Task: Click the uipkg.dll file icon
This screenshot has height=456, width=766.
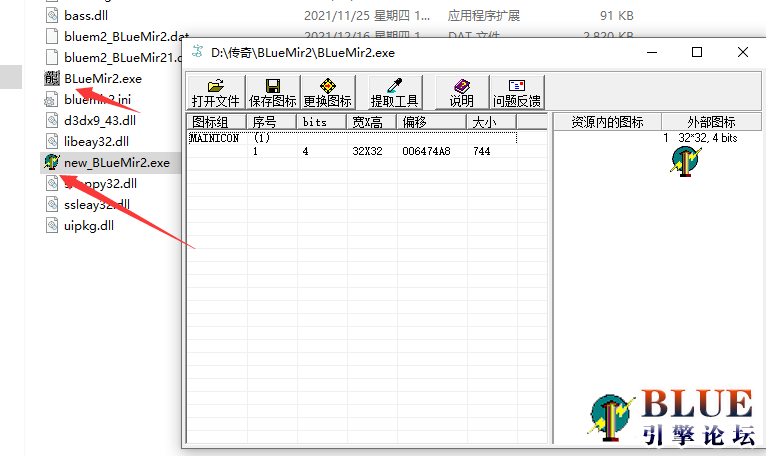Action: click(52, 225)
